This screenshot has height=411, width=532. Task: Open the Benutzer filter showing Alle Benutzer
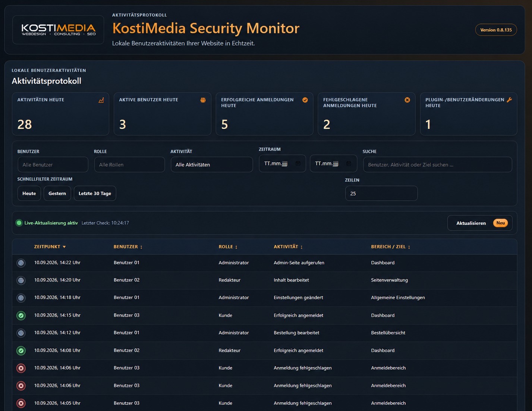(53, 164)
